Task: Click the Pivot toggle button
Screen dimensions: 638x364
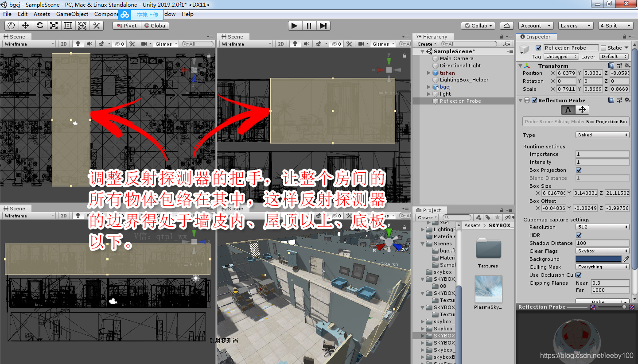Action: [x=127, y=26]
